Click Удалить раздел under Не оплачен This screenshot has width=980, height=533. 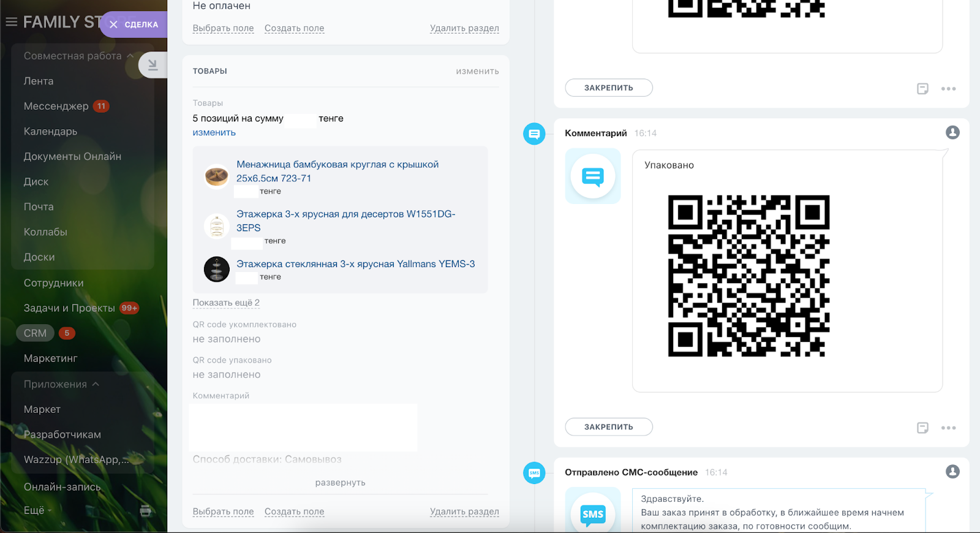point(464,28)
